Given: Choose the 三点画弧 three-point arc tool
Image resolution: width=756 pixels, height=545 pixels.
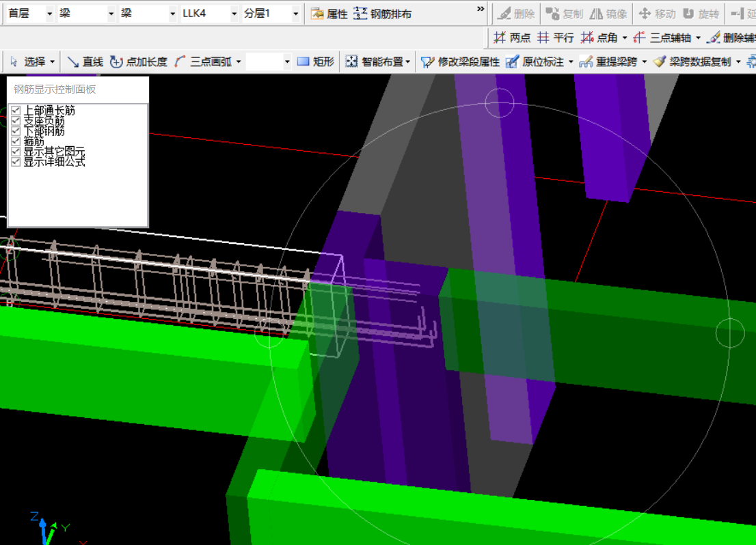Looking at the screenshot, I should coord(204,61).
